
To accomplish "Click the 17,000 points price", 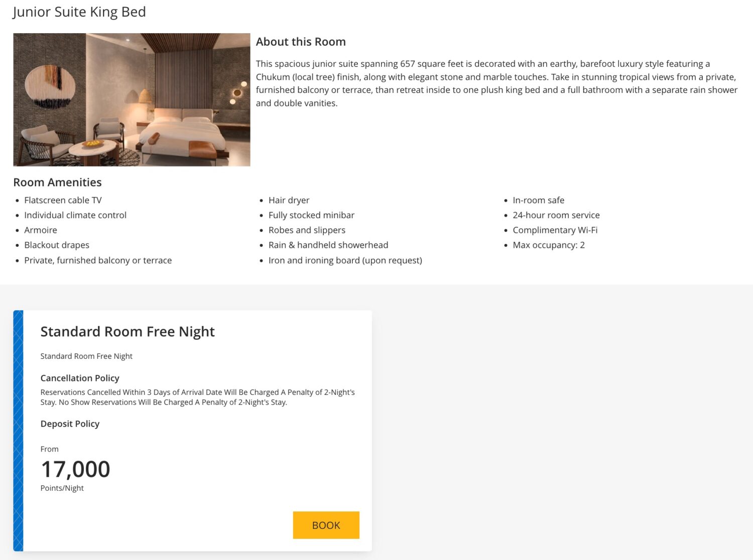I will coord(75,469).
